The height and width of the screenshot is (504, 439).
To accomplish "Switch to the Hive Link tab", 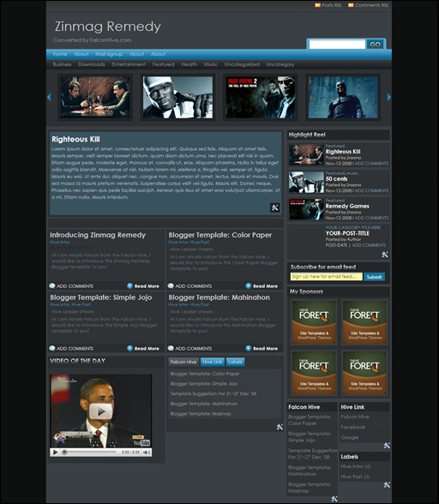I will tap(213, 362).
